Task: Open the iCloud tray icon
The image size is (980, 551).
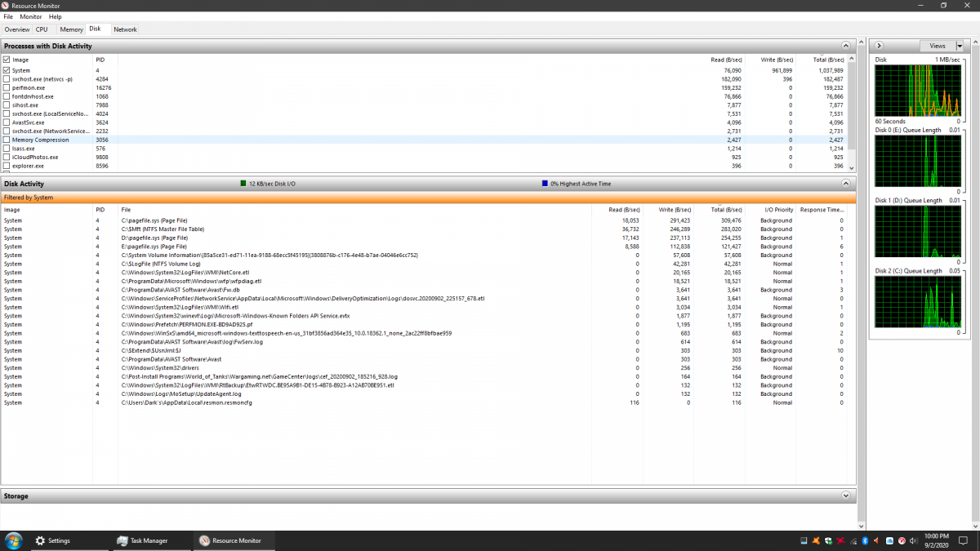Action: click(889, 540)
